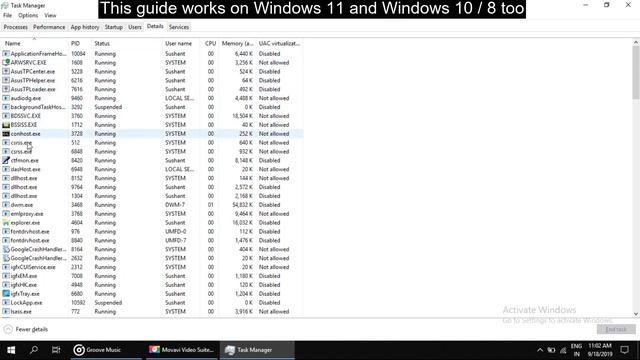
Task: Click the 54,832 K memory value
Action: (242, 205)
